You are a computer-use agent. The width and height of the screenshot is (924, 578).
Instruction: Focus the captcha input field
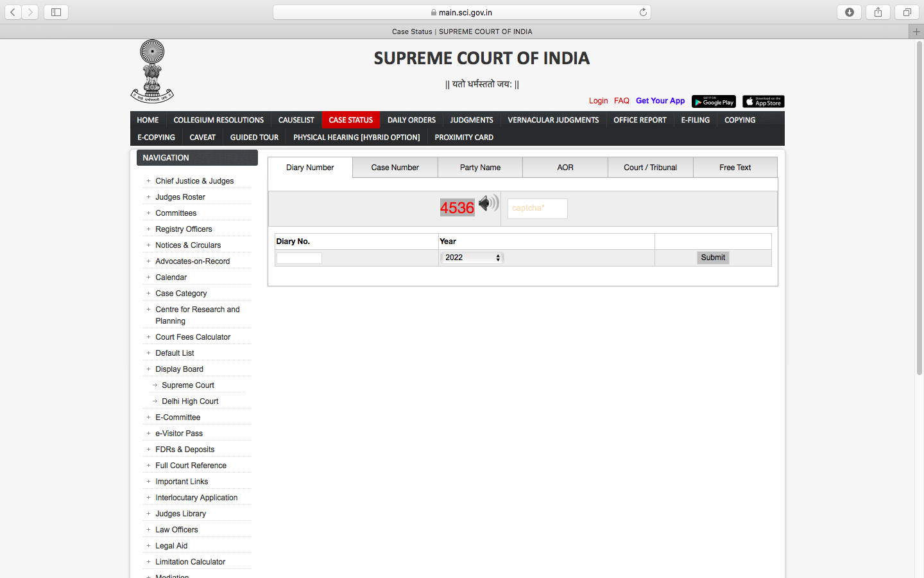click(538, 208)
